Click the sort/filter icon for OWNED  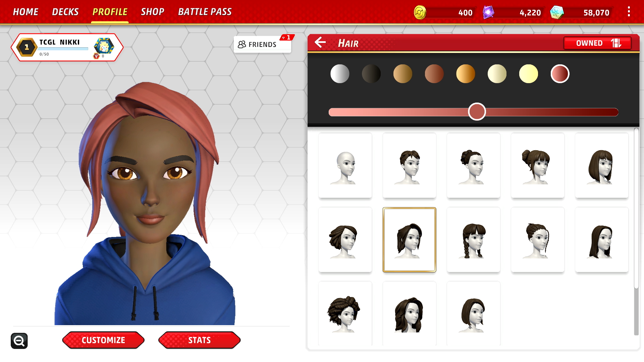(618, 43)
